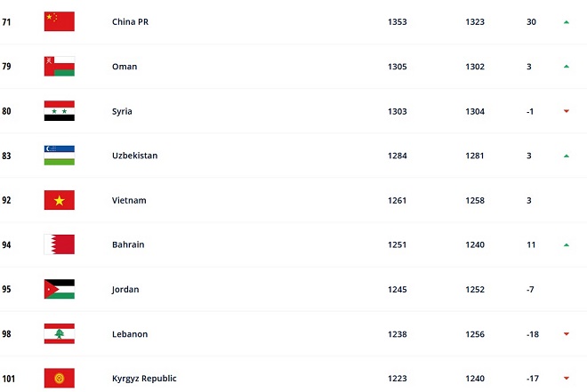Image resolution: width=587 pixels, height=392 pixels.
Task: Click the Bahrain flag icon
Action: [60, 244]
